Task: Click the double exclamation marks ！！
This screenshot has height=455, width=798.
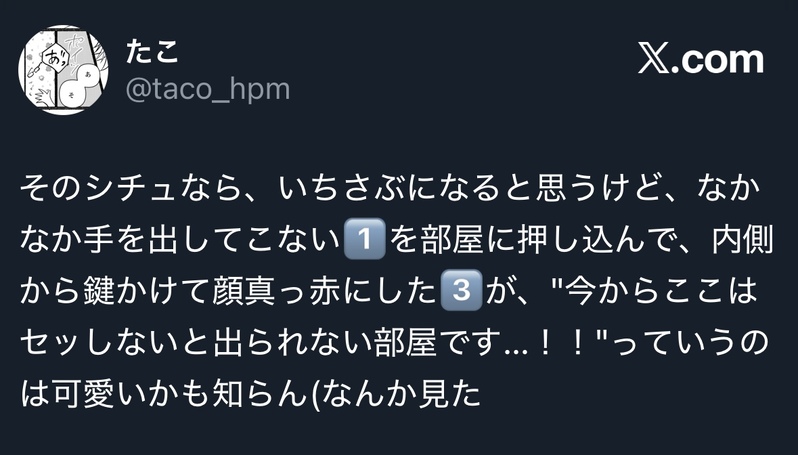Action: click(561, 342)
